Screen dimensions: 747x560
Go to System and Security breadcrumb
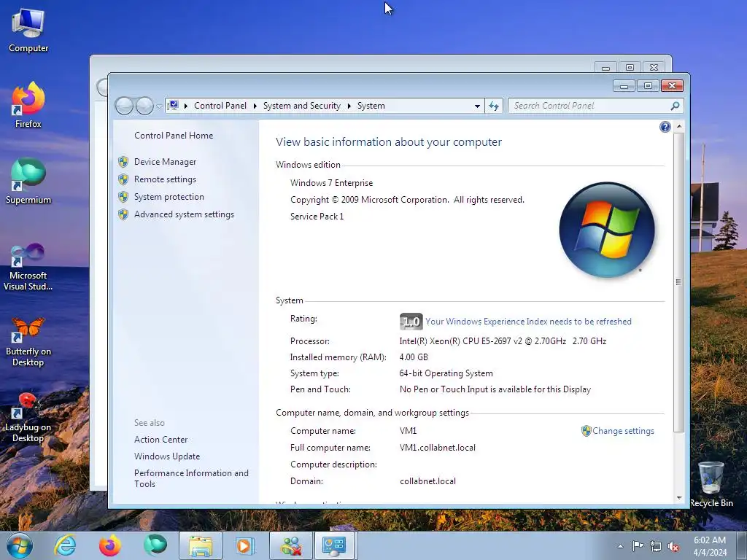(x=302, y=106)
